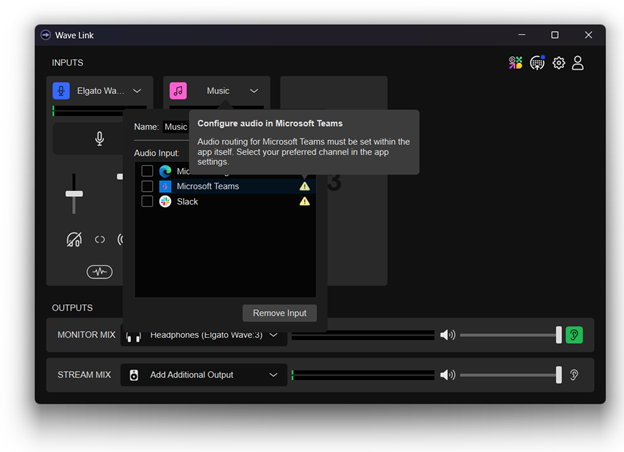Screen dimensions: 624x452
Task: Click the Stream Mix volume slider handle
Action: [559, 375]
